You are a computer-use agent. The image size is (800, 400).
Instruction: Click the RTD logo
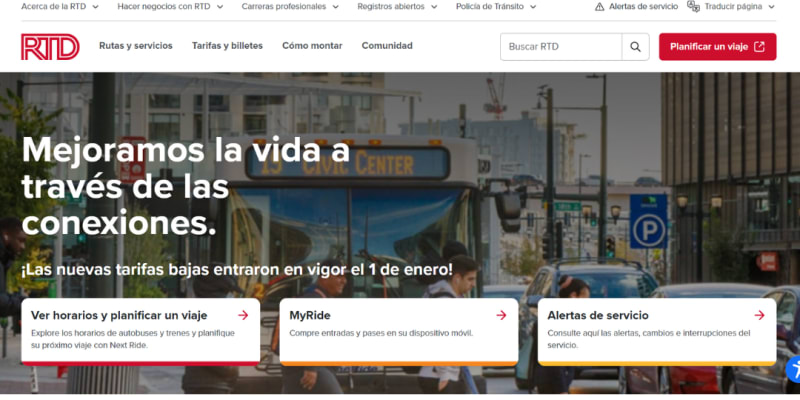click(x=50, y=47)
